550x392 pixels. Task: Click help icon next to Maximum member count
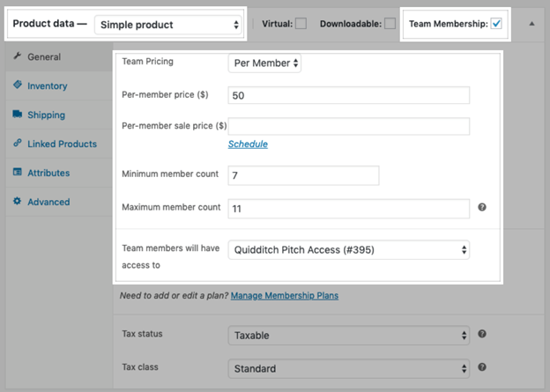(x=482, y=207)
